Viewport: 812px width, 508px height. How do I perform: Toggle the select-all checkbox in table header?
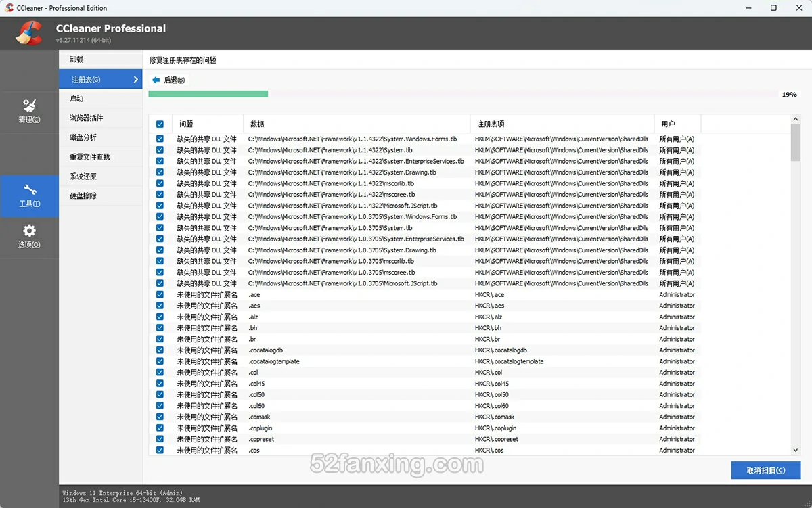click(160, 124)
